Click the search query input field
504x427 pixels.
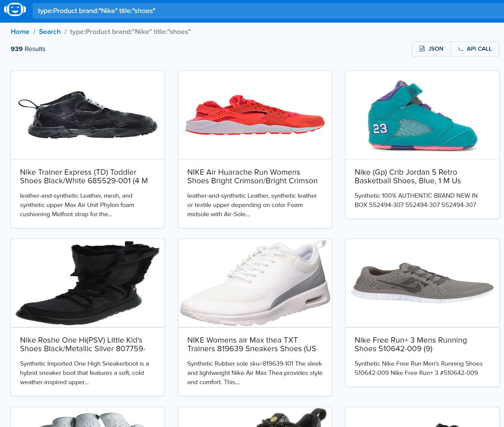268,11
